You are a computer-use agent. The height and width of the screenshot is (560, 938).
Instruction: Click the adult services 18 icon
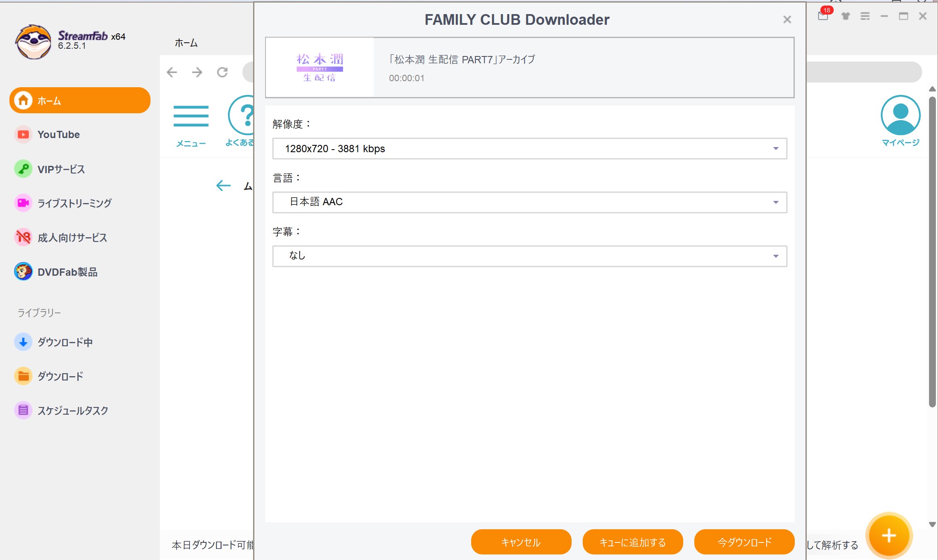coord(23,237)
